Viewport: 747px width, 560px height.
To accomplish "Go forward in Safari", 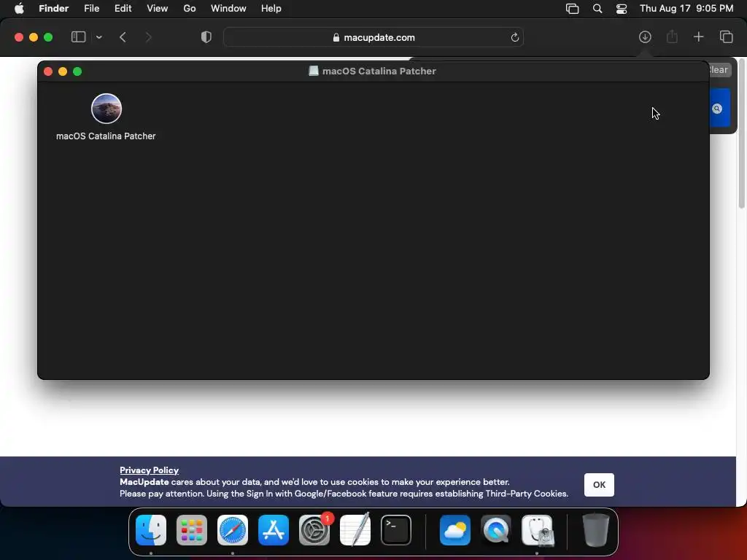I will pos(148,37).
